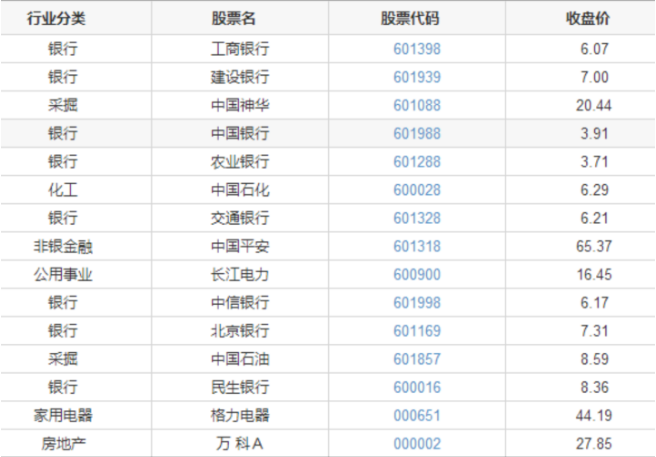Open stock code link 600900

point(417,275)
